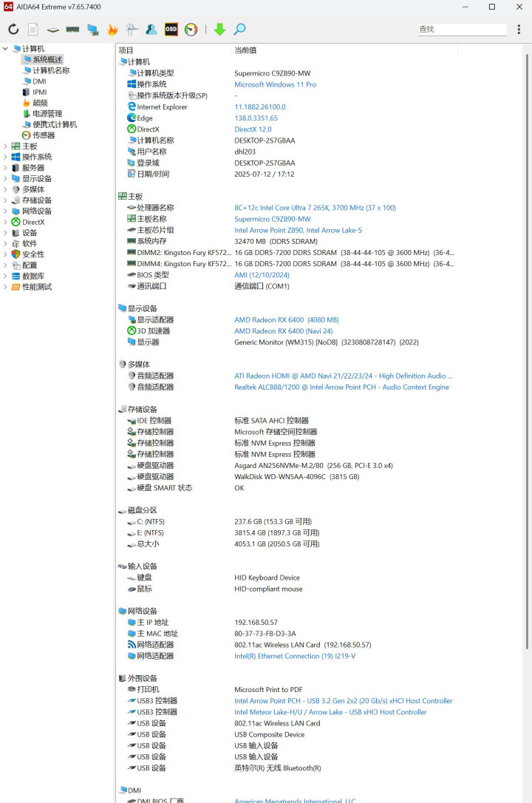Expand the 操作系统 tree node
This screenshot has height=803, width=532.
point(5,157)
